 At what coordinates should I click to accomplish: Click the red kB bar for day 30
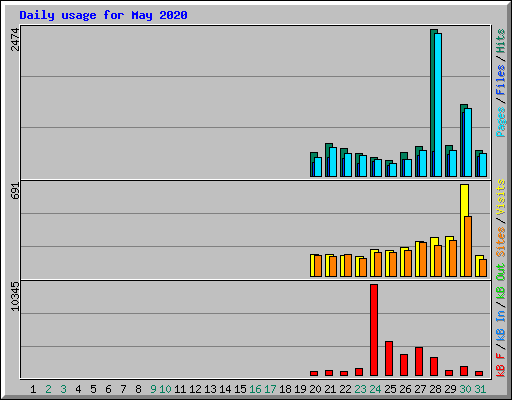(464, 371)
